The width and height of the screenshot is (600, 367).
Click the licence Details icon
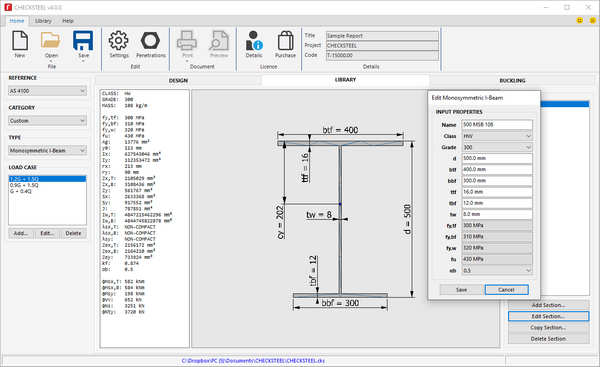[x=254, y=41]
